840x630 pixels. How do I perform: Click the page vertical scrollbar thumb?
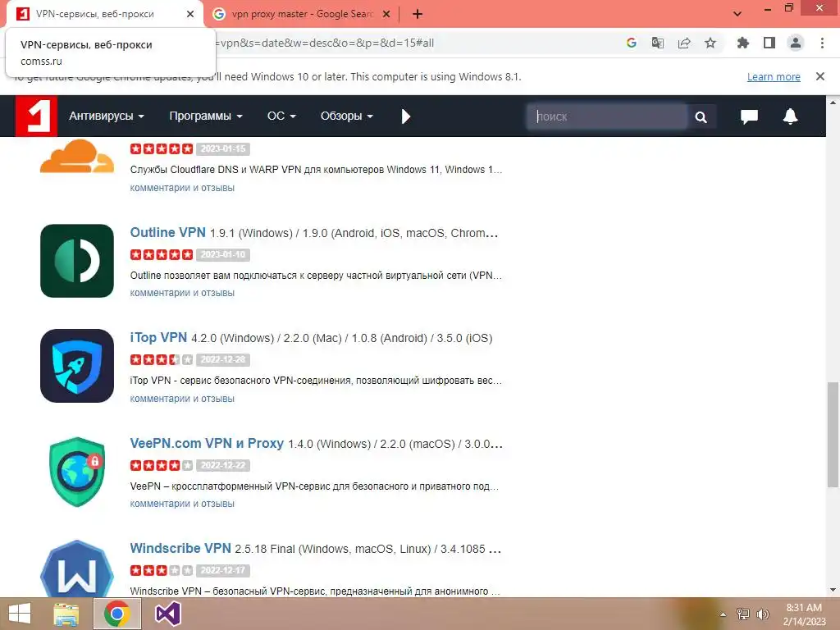(833, 435)
